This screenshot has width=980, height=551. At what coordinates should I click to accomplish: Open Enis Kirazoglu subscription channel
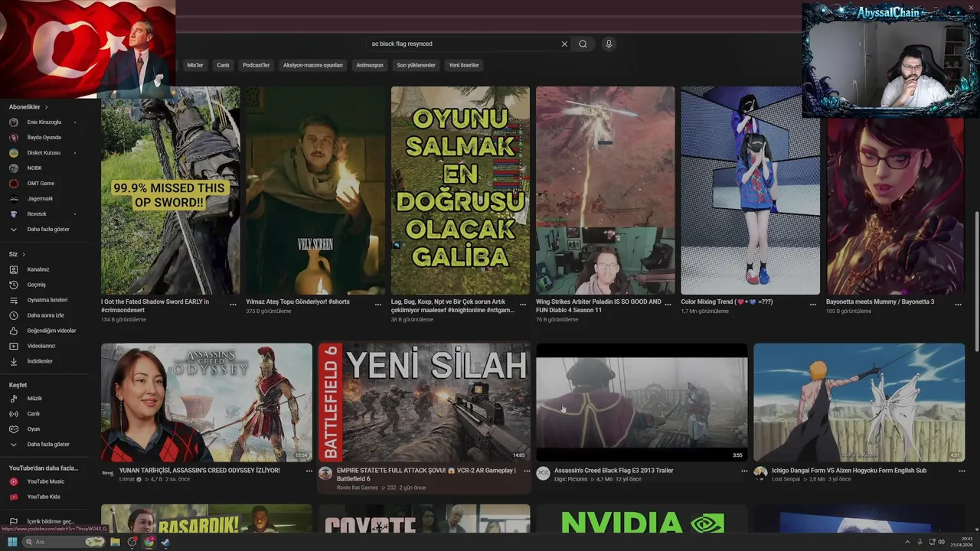point(44,122)
